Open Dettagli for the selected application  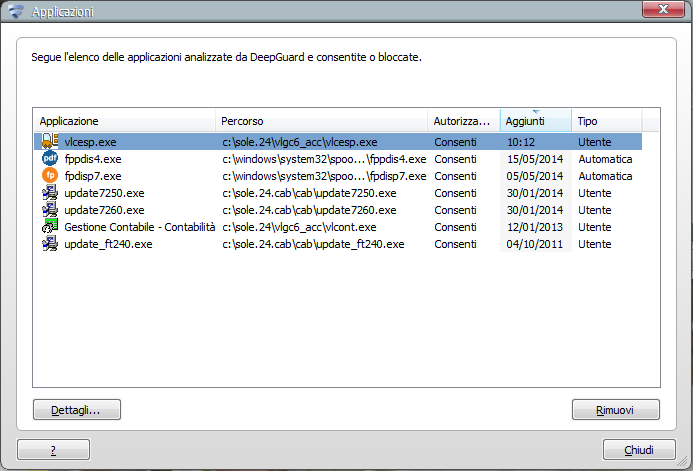77,409
